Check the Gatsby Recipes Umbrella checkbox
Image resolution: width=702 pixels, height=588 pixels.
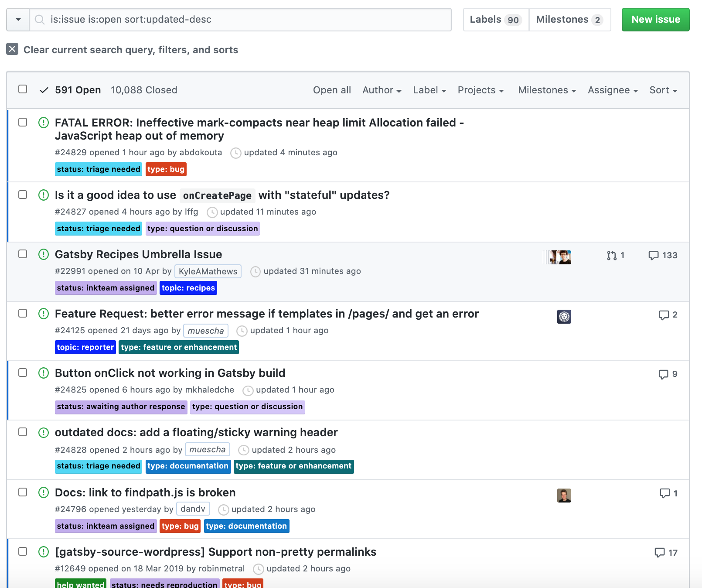point(23,254)
